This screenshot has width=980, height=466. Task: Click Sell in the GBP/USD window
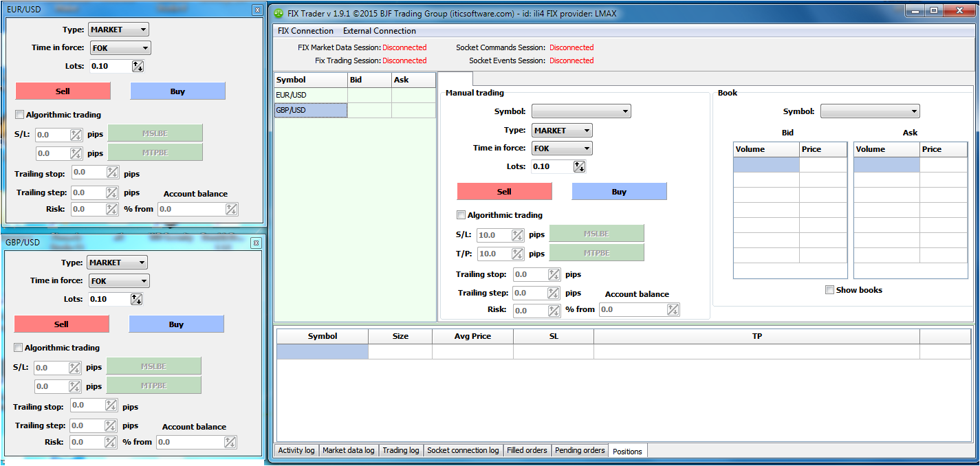61,324
